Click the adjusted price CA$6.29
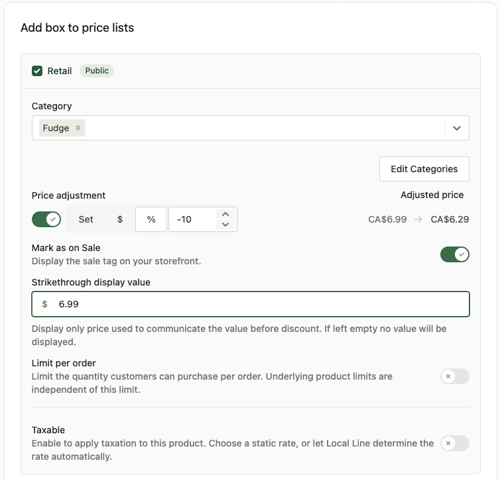500x479 pixels. tap(450, 219)
